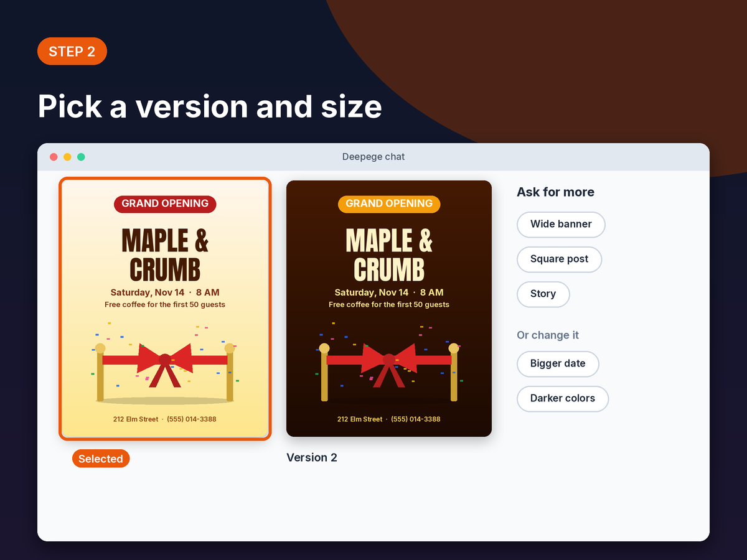747x560 pixels.
Task: Click the Deepege chat window title
Action: point(374,157)
